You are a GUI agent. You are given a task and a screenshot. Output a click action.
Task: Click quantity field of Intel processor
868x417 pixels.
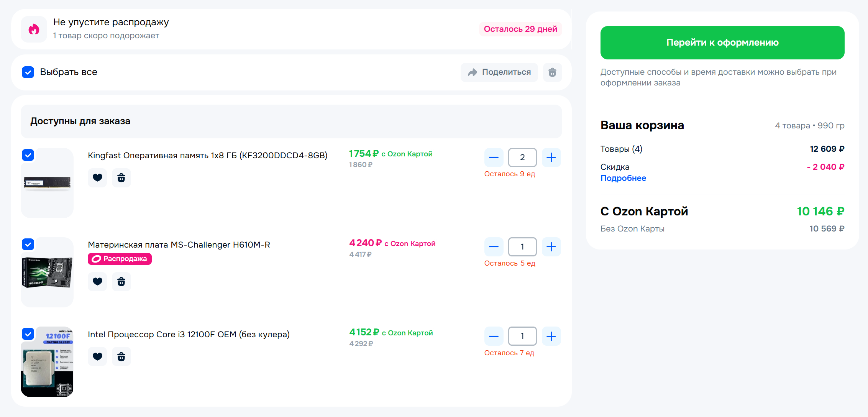[x=522, y=336]
